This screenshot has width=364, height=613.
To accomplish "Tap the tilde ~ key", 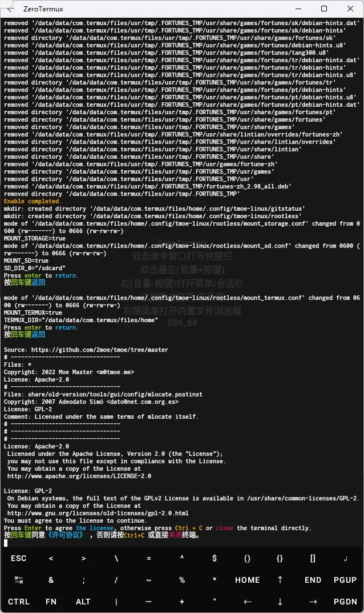I will (x=149, y=580).
